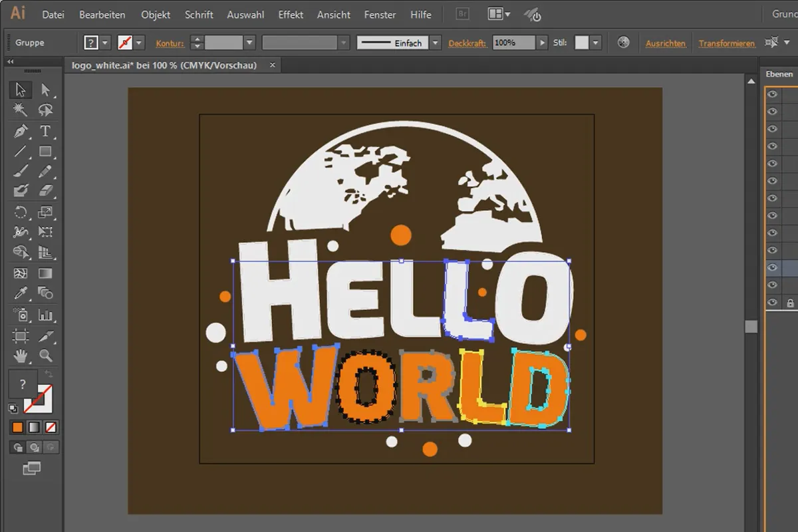Select the Type tool
The image size is (798, 532).
click(x=45, y=131)
